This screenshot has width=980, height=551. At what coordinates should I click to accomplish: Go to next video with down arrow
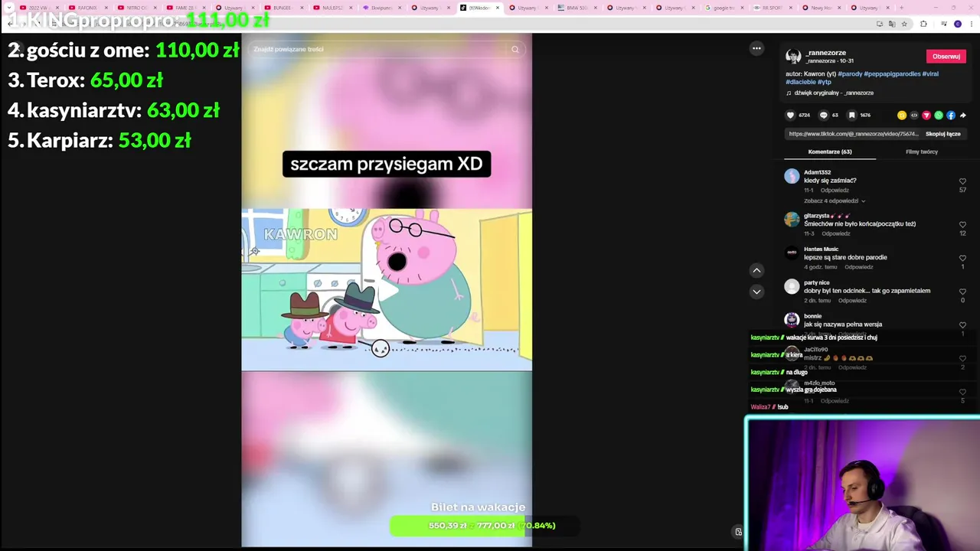[x=756, y=292]
